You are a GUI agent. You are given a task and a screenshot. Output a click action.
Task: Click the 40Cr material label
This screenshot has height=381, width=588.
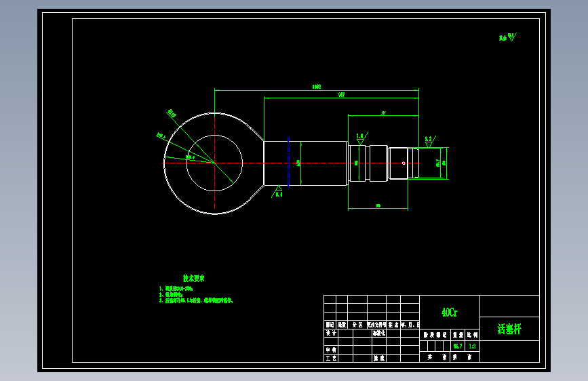tap(449, 312)
